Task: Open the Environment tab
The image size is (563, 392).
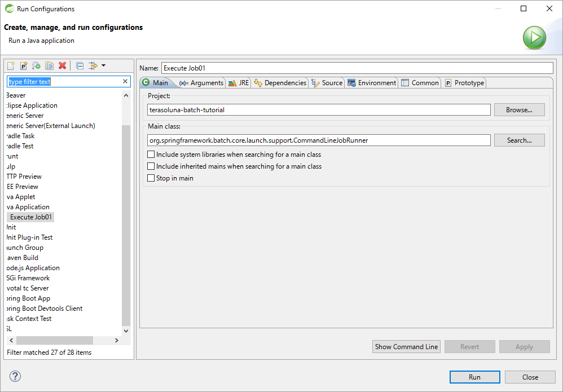Action: coord(372,83)
